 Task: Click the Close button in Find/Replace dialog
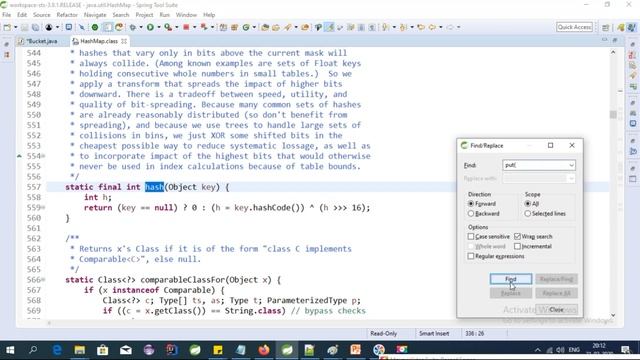(557, 310)
